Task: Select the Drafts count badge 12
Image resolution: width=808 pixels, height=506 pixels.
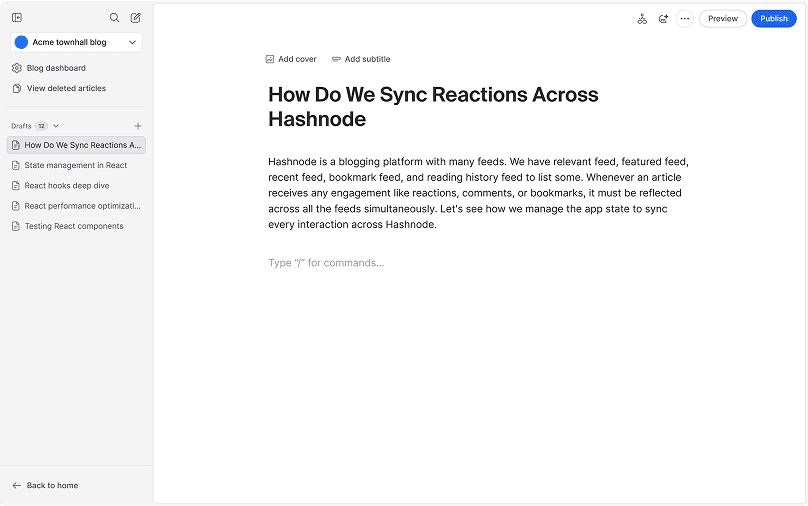Action: click(x=41, y=126)
